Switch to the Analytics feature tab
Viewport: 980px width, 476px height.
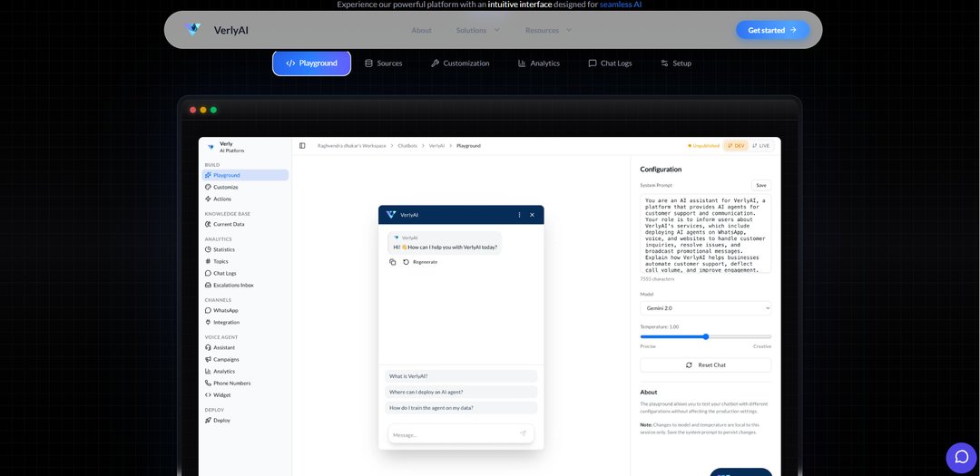[539, 63]
